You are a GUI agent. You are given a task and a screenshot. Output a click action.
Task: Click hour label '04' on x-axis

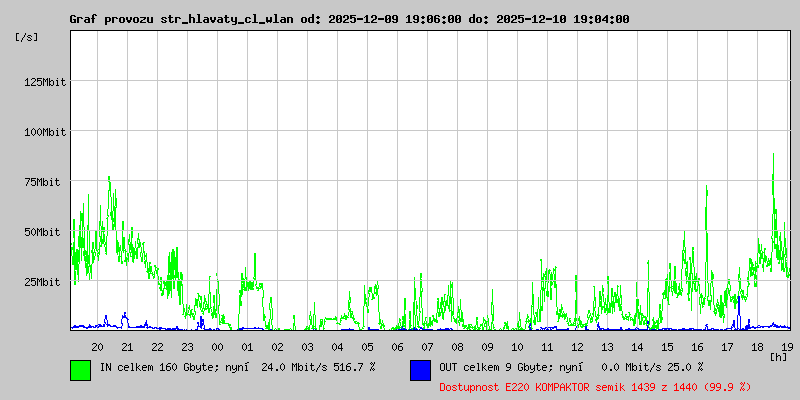[337, 347]
